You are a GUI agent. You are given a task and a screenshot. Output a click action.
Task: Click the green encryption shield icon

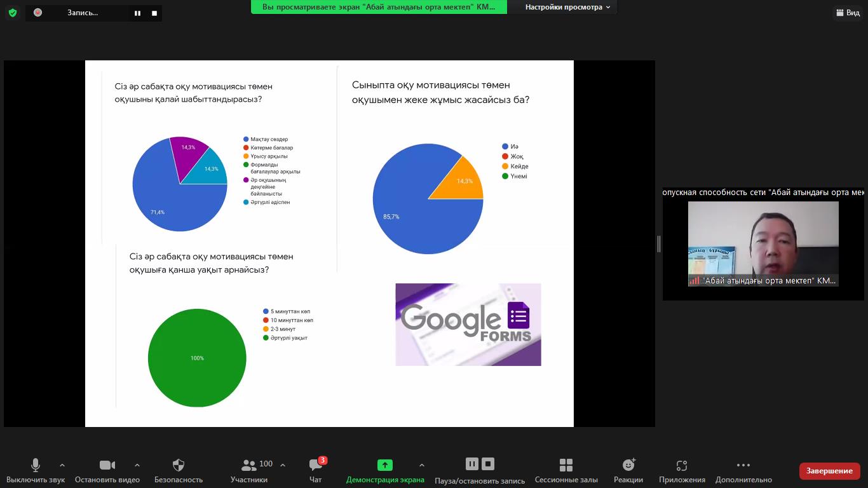[13, 12]
